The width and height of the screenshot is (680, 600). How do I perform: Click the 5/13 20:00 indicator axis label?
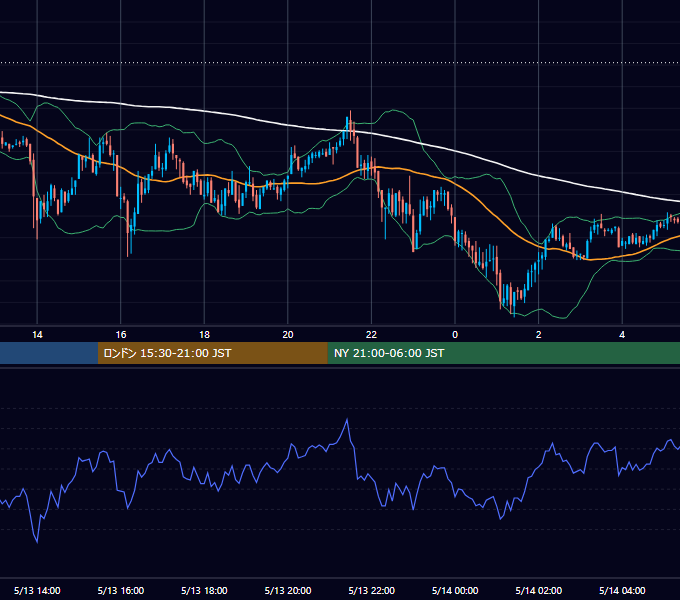coord(288,590)
